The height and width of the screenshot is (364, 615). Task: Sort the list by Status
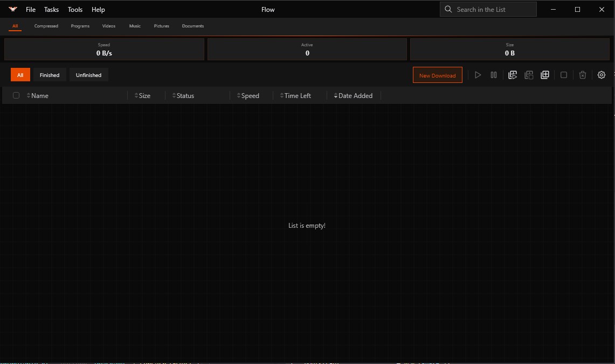point(183,96)
